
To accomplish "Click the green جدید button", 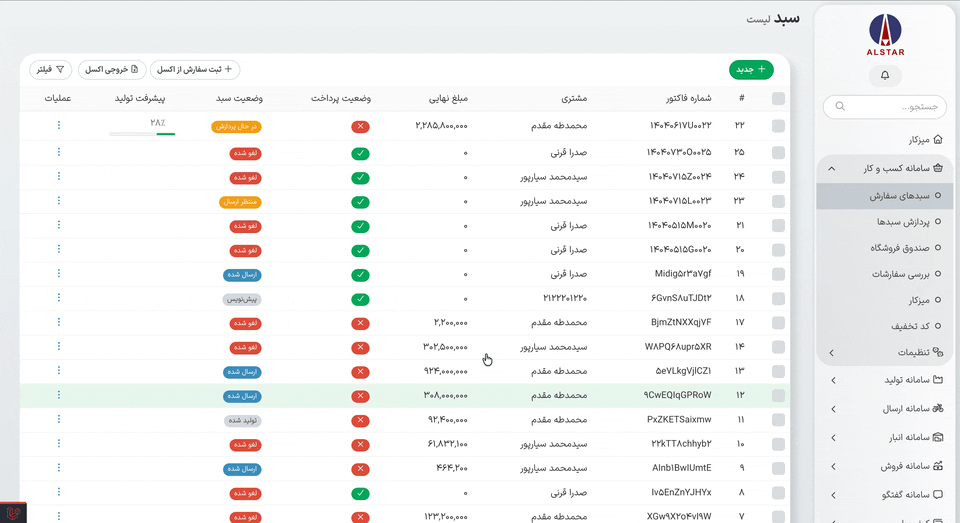I will (751, 70).
